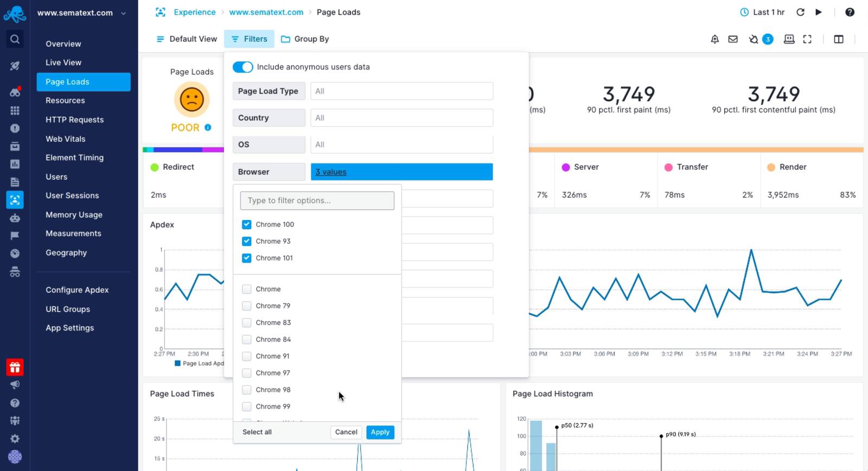Check the Chrome 79 checkbox

(247, 306)
